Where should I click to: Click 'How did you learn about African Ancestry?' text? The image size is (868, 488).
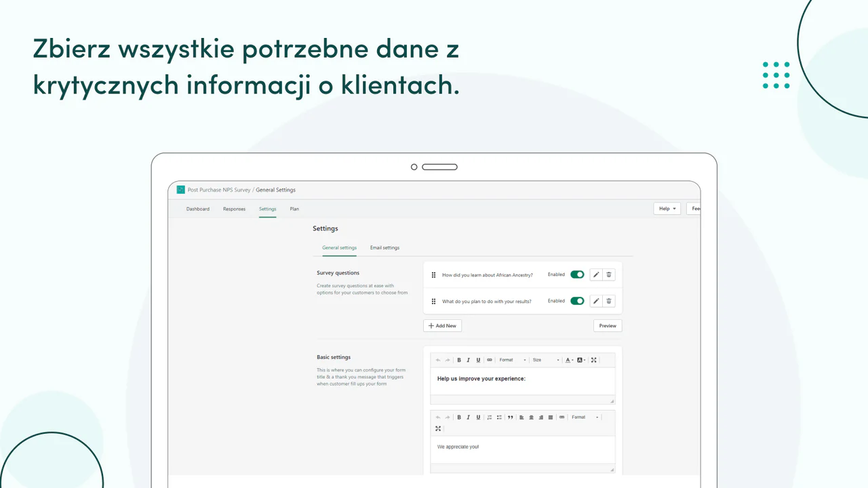tap(488, 274)
